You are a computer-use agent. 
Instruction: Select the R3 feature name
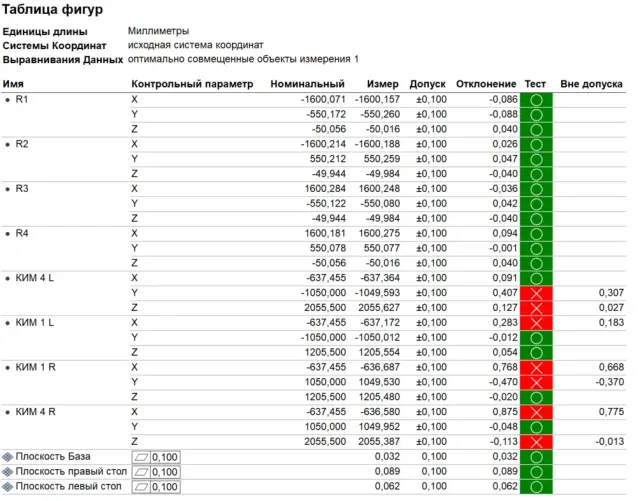click(22, 189)
